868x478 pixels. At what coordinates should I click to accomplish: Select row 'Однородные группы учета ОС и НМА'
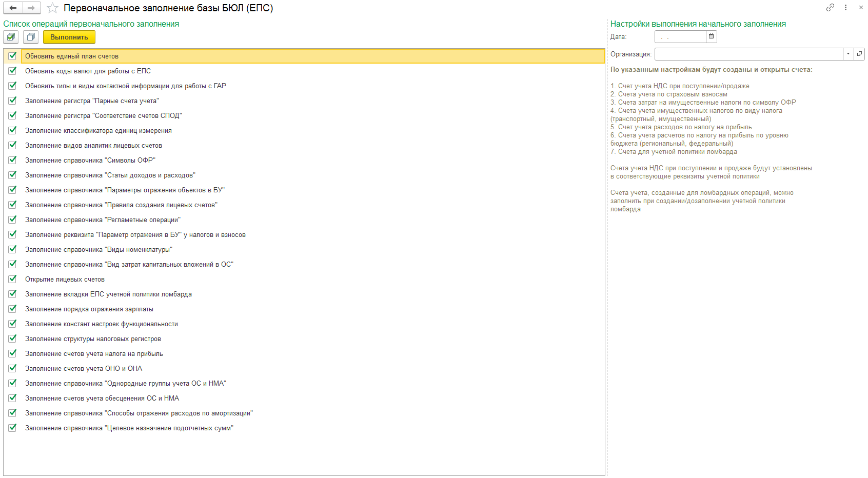pos(304,383)
